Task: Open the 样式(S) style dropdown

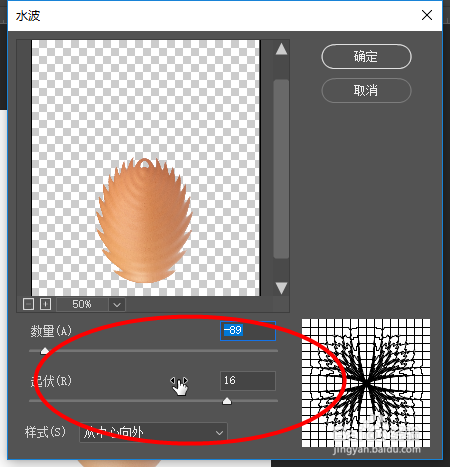Action: [x=153, y=433]
